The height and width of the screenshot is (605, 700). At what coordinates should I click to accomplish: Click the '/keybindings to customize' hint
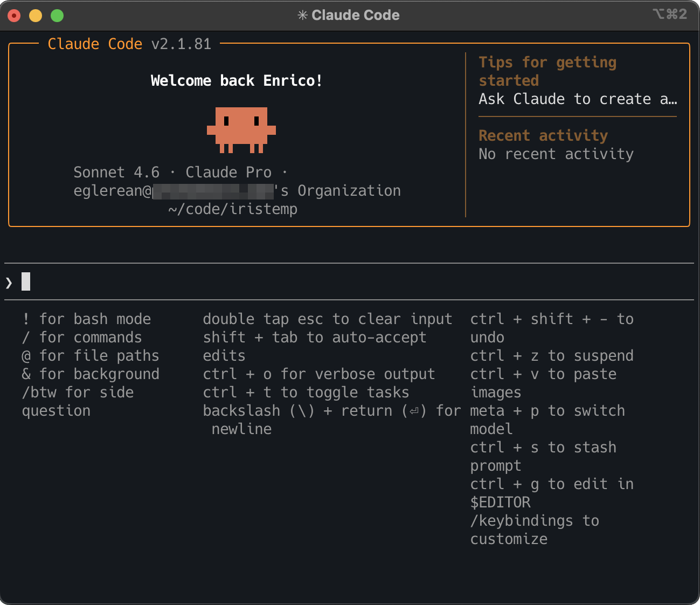(534, 530)
